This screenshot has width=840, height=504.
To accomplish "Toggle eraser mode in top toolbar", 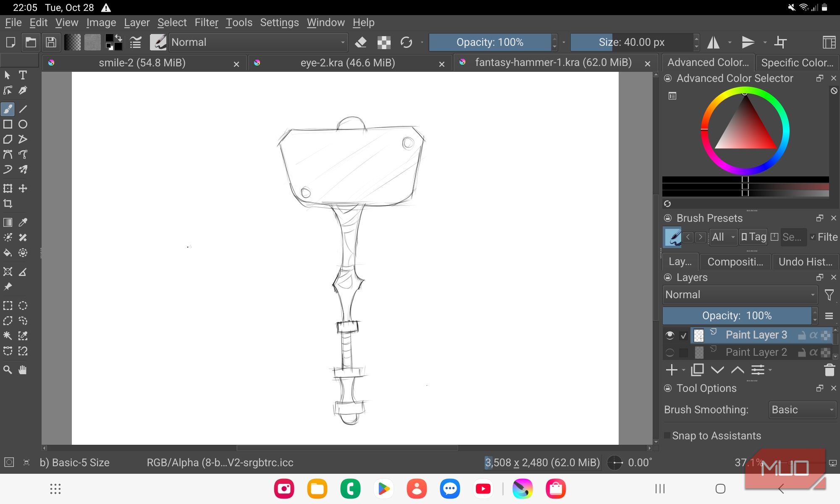I will (361, 42).
